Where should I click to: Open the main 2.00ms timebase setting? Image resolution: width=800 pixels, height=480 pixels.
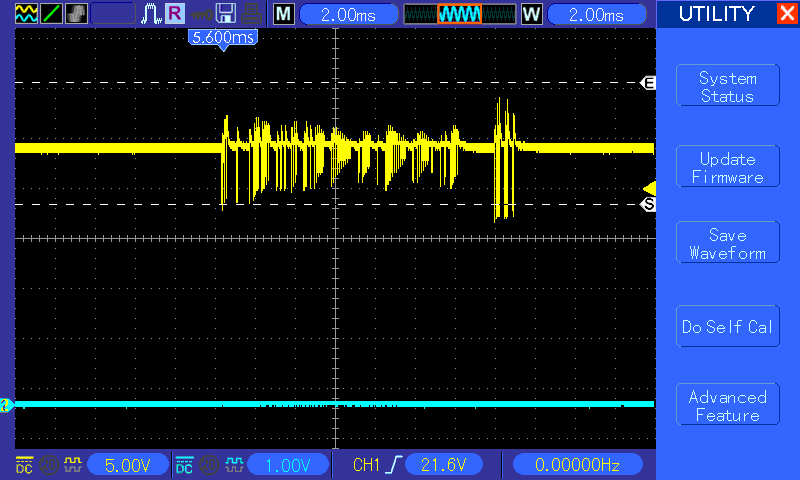tap(345, 14)
